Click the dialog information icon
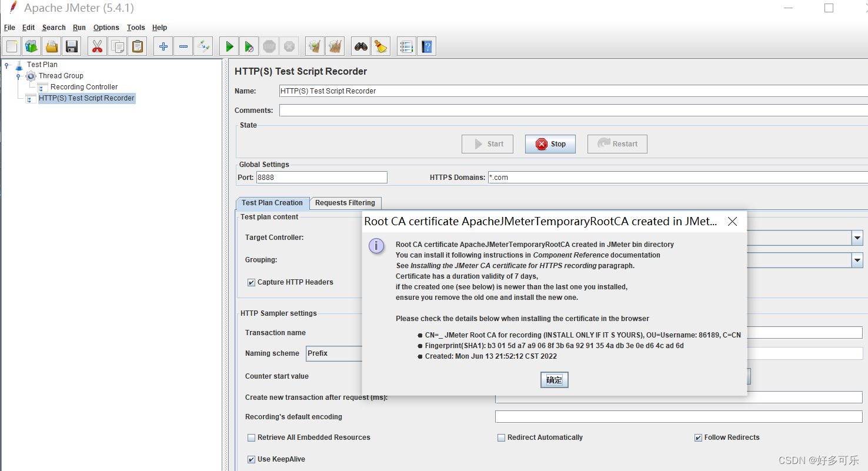 pyautogui.click(x=376, y=246)
